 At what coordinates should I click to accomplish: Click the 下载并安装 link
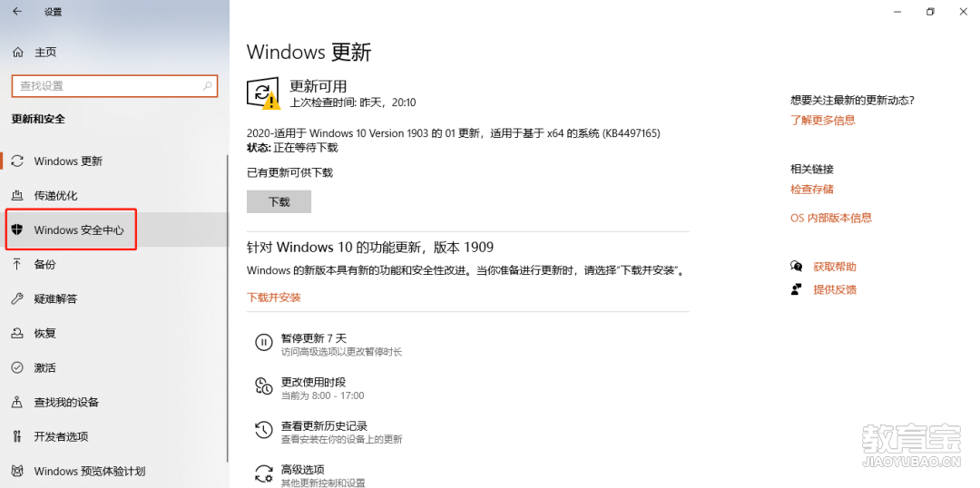[x=274, y=298]
